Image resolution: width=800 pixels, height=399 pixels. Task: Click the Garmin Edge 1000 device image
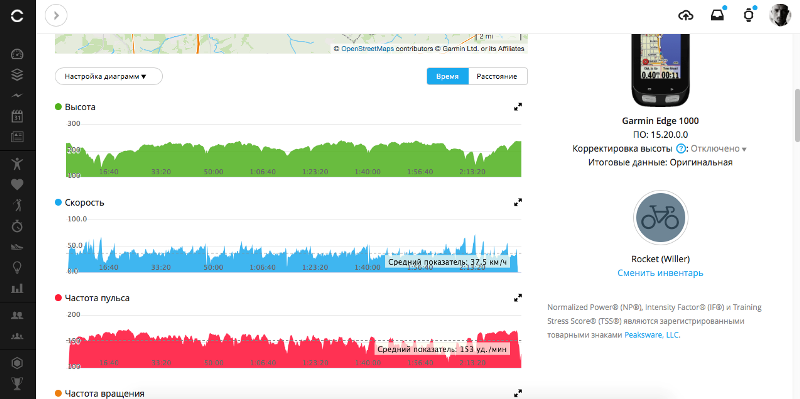pyautogui.click(x=660, y=70)
